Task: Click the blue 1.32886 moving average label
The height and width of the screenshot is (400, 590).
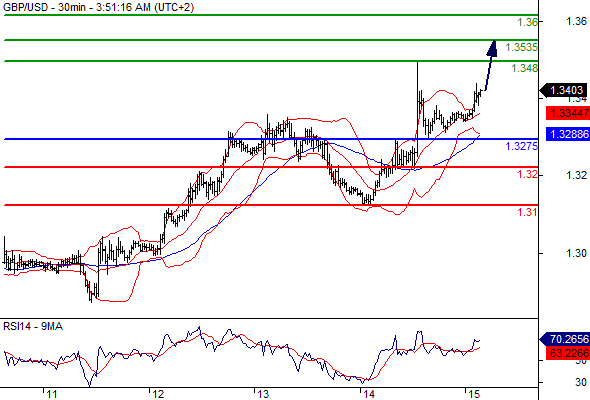Action: (568, 134)
